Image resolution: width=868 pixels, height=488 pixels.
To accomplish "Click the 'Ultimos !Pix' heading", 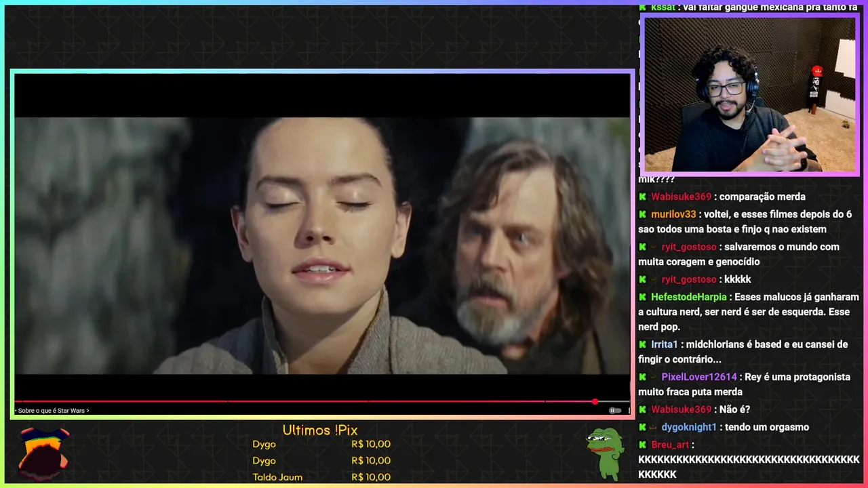I will 320,430.
